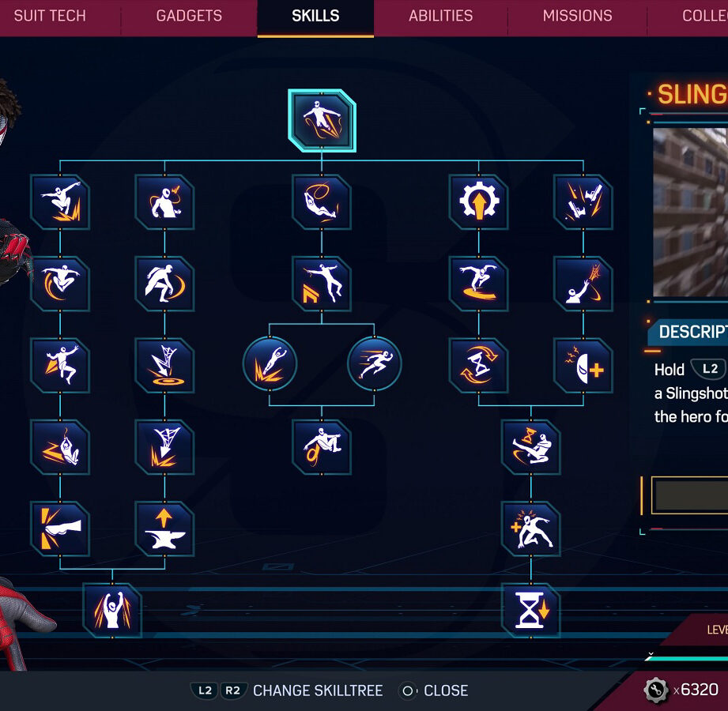Select the top Slingshot Launch skill icon
Screen dimensions: 728x711
(322, 121)
